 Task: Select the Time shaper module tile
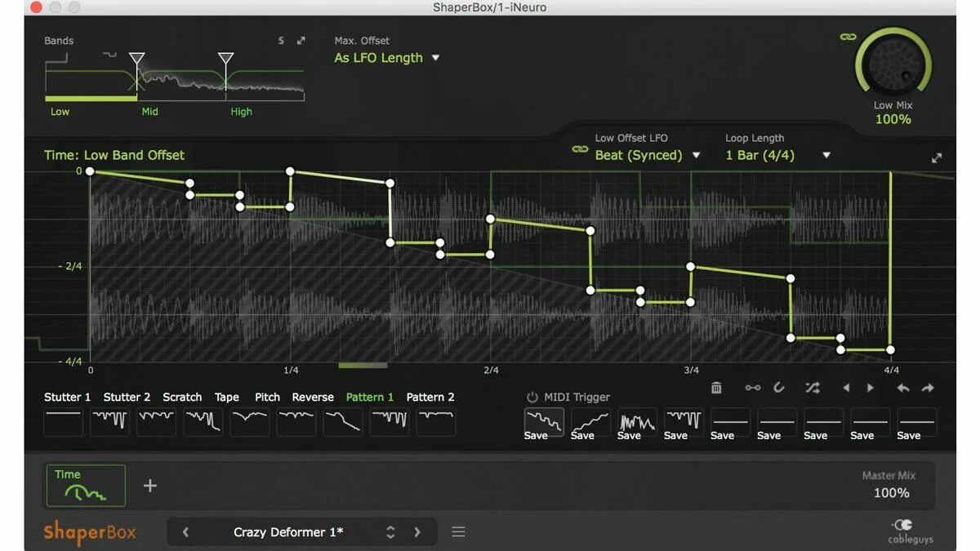tap(86, 486)
